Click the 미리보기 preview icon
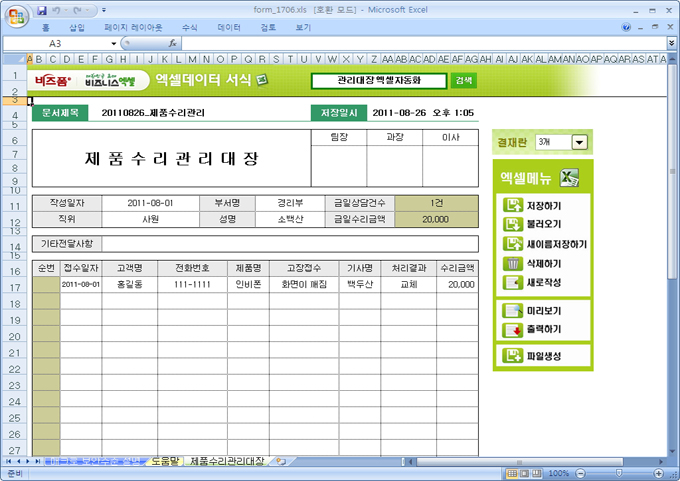The width and height of the screenshot is (680, 481). (513, 311)
